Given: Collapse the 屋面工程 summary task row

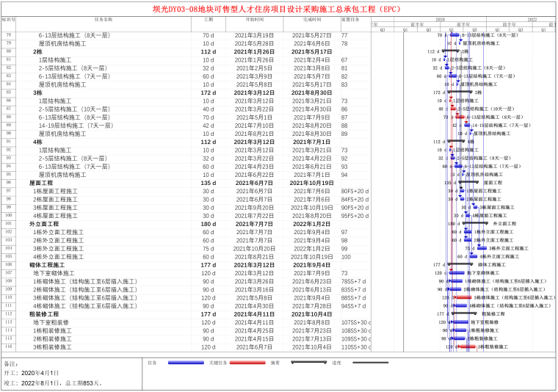Looking at the screenshot, I should (40, 183).
